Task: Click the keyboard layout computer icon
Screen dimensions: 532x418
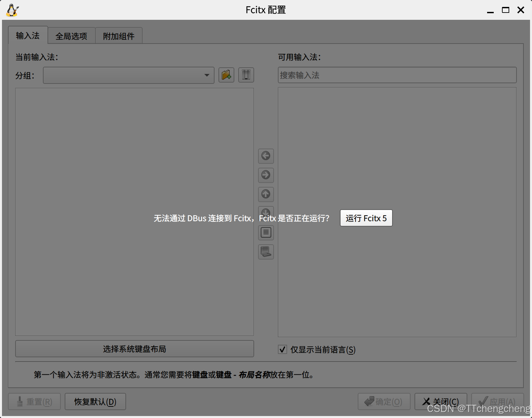Action: tap(266, 252)
